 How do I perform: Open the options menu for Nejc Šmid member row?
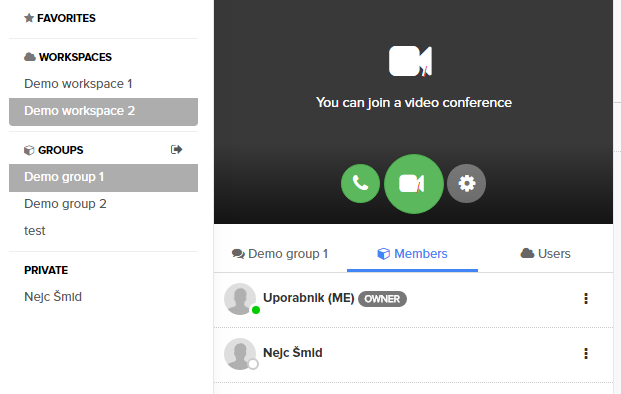[x=586, y=353]
